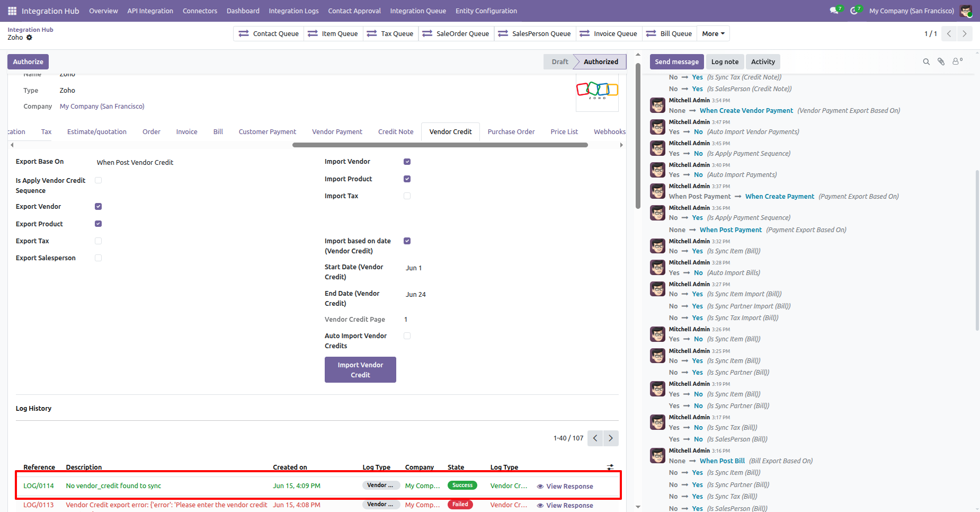Viewport: 980px width, 512px height.
Task: Click View Response for LOG/0114
Action: (x=565, y=487)
